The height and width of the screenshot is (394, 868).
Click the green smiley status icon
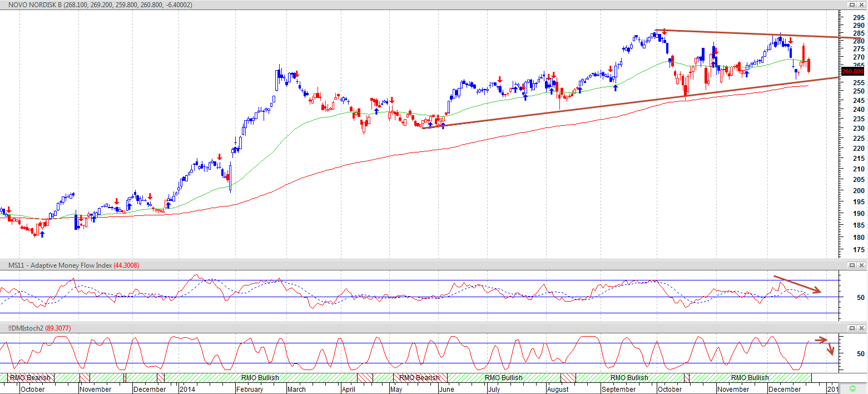point(853,388)
